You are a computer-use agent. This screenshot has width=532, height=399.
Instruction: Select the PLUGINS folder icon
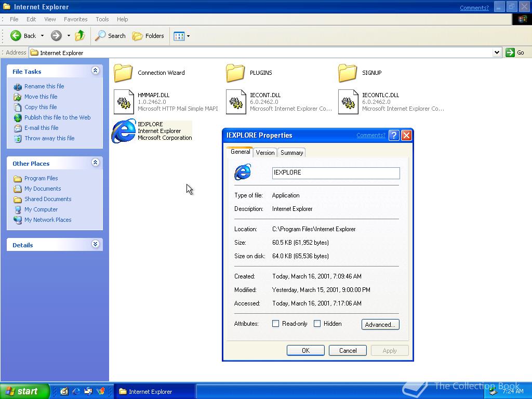coord(235,73)
